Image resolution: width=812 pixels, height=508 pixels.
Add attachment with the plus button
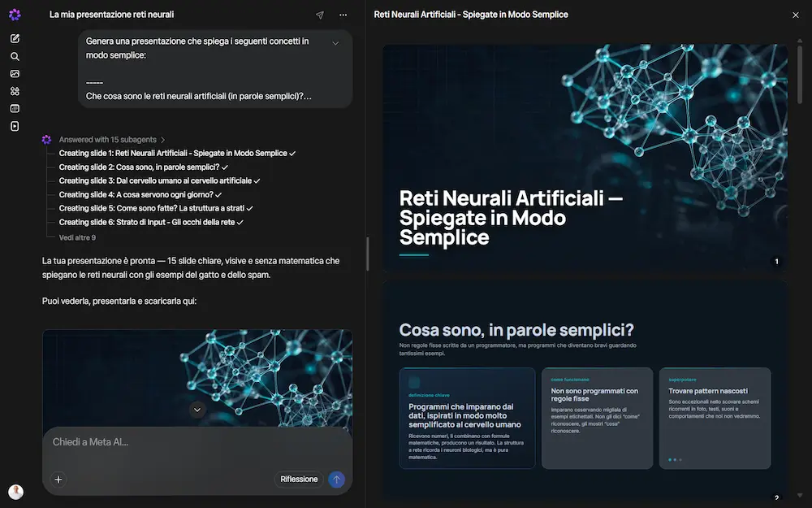coord(58,480)
